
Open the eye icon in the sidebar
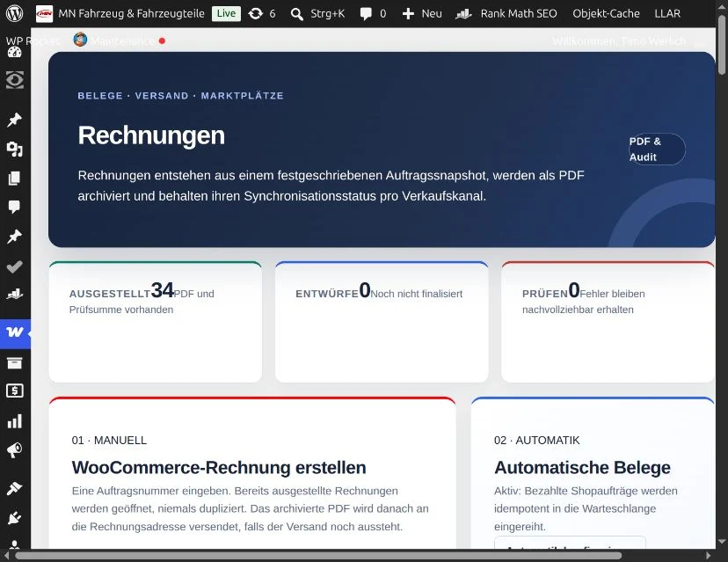coord(14,80)
